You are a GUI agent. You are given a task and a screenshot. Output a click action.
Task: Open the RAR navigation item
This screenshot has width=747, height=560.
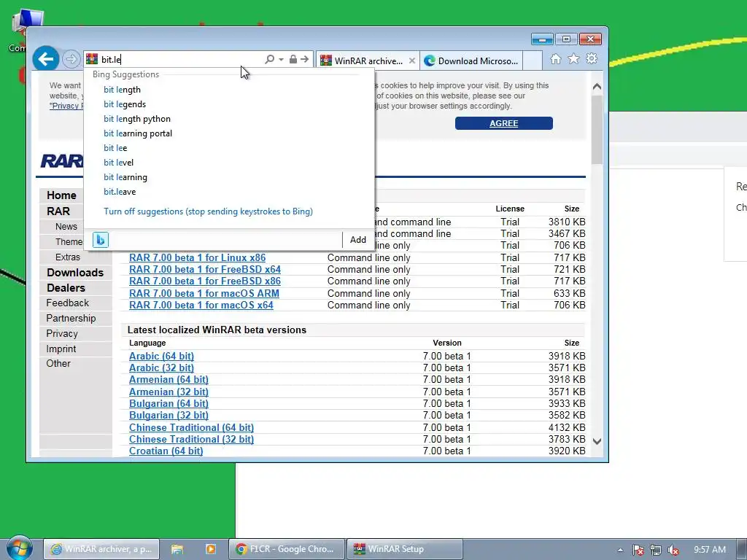pos(58,211)
